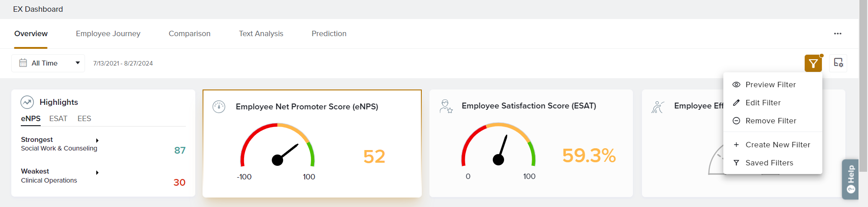The width and height of the screenshot is (868, 207).
Task: Open the three-dot more options menu
Action: [838, 33]
